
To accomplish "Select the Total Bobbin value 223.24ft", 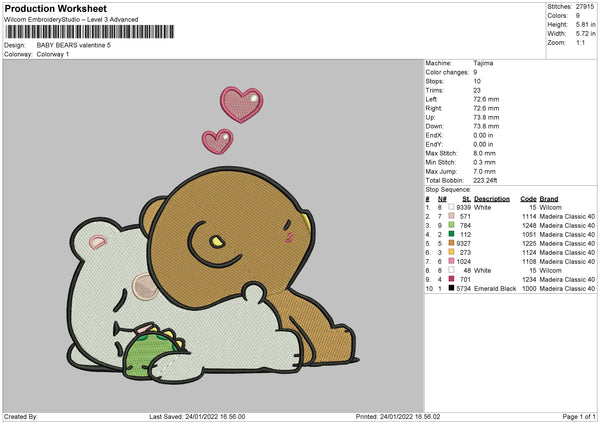I will [x=485, y=180].
